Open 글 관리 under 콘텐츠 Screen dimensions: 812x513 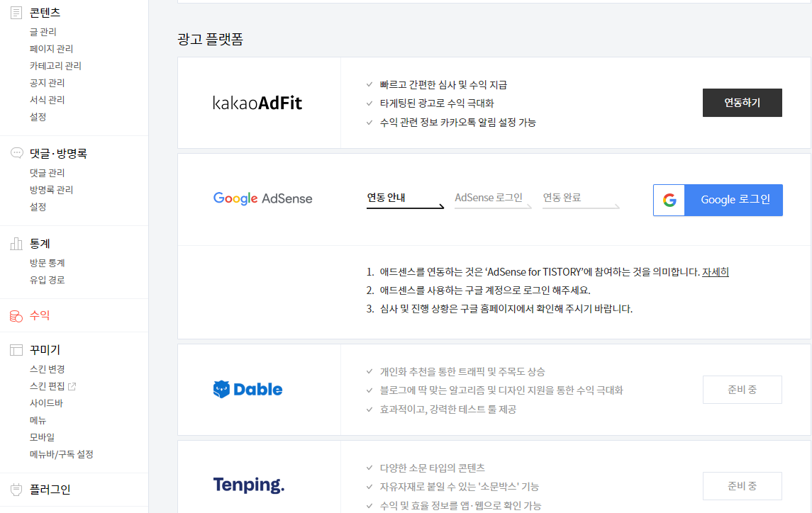[x=43, y=32]
